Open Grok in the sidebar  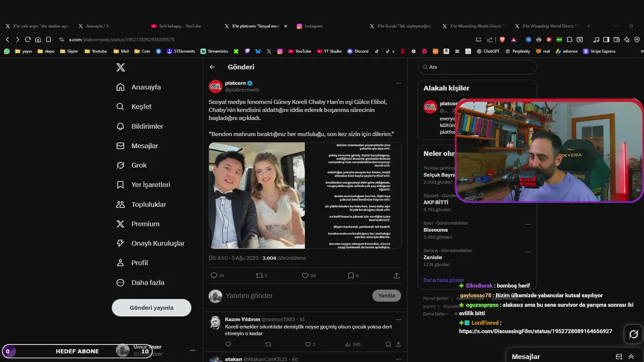tap(131, 165)
